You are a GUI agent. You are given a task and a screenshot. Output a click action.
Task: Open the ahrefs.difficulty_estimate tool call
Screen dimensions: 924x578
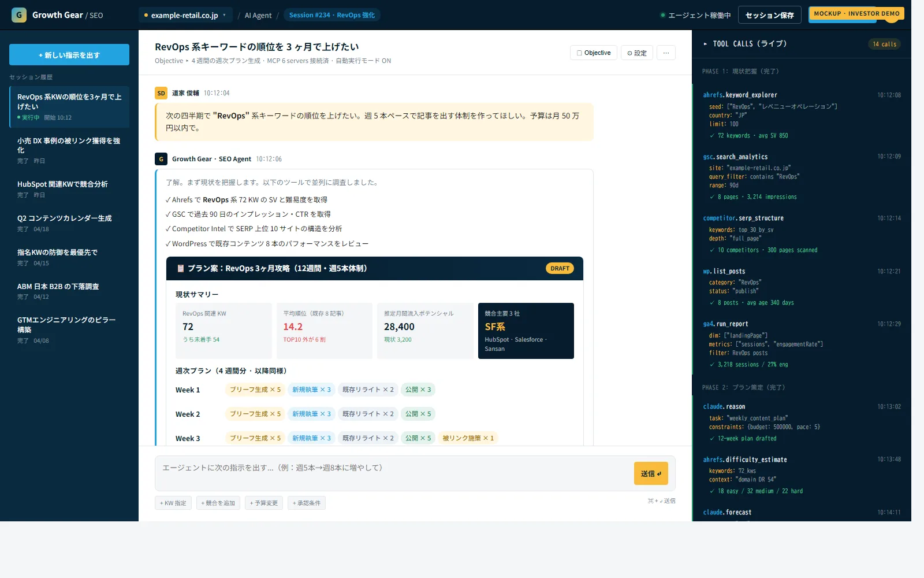pos(802,475)
